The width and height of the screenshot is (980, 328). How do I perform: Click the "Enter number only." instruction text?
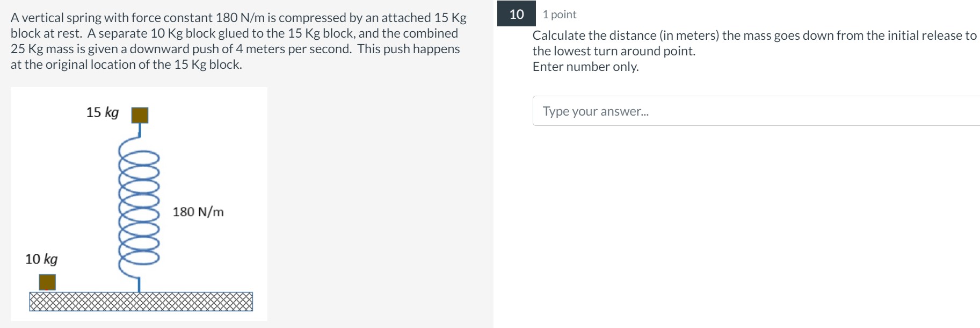click(585, 67)
